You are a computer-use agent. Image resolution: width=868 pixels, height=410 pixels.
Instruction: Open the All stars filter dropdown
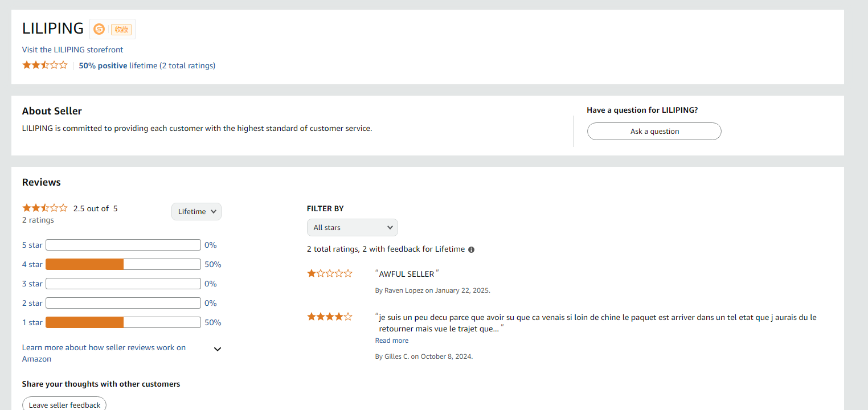pyautogui.click(x=352, y=228)
